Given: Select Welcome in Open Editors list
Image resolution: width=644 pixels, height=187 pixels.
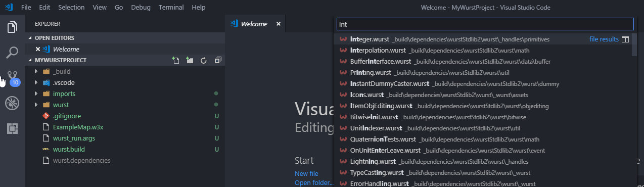Looking at the screenshot, I should click(125, 49).
